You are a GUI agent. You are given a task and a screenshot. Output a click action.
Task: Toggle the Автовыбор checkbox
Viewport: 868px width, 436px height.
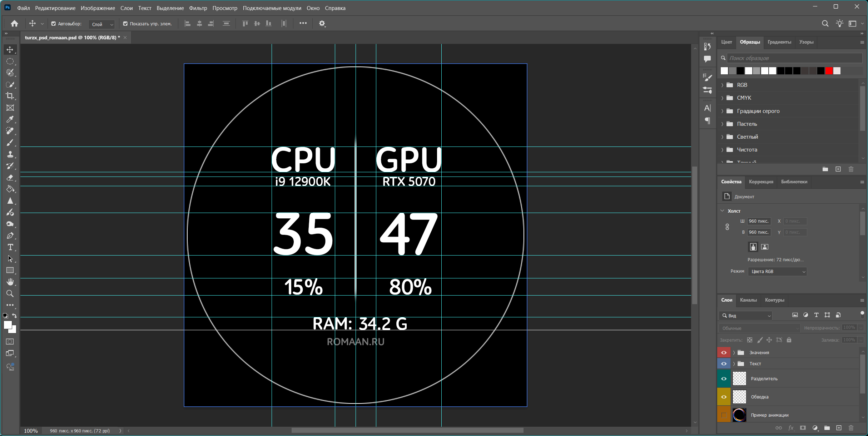[x=54, y=24]
